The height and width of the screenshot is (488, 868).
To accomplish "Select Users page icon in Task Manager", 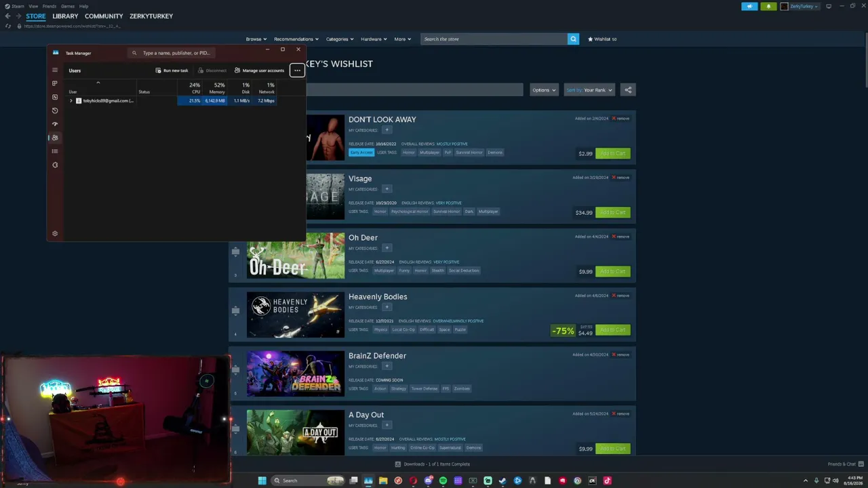I will point(55,138).
